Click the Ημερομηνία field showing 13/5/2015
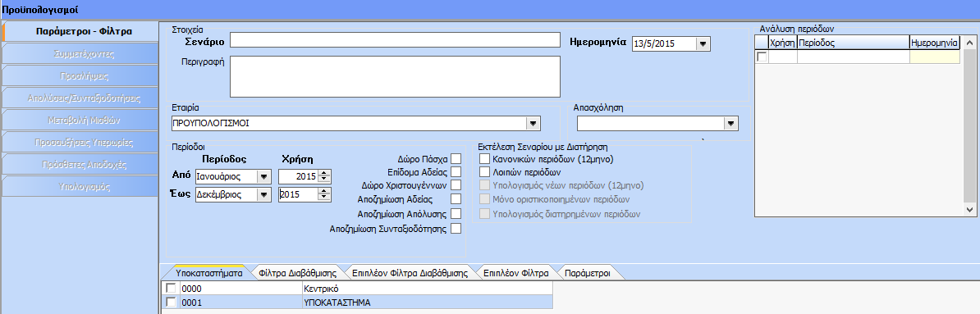980x314 pixels. [664, 43]
